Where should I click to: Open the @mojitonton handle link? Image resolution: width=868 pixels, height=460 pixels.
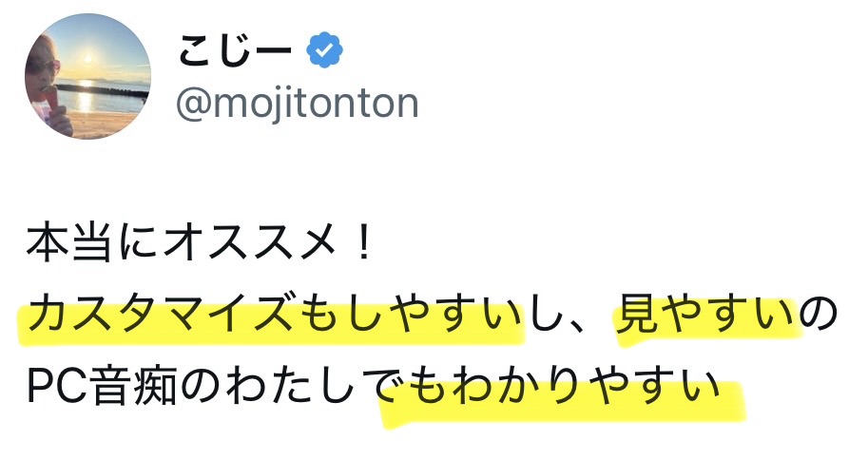(x=298, y=103)
